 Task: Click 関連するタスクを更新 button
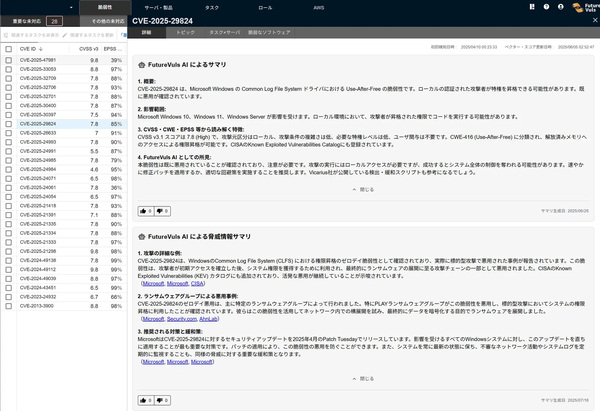(88, 35)
